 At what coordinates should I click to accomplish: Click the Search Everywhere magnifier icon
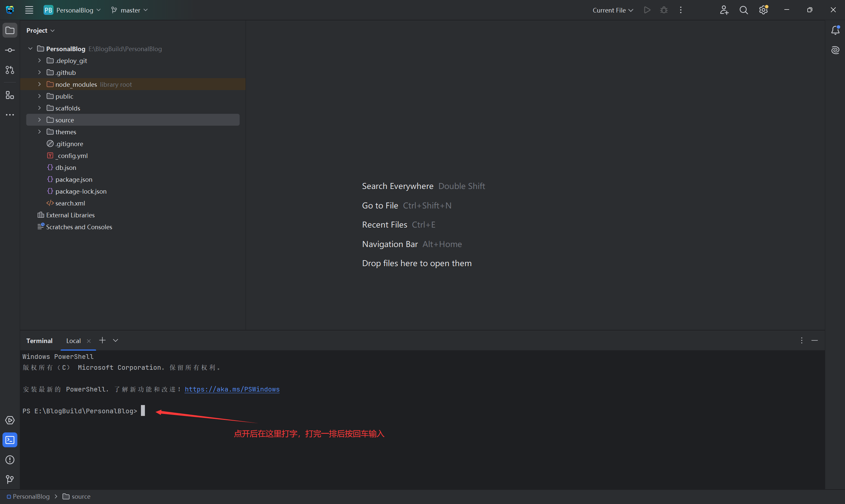743,10
